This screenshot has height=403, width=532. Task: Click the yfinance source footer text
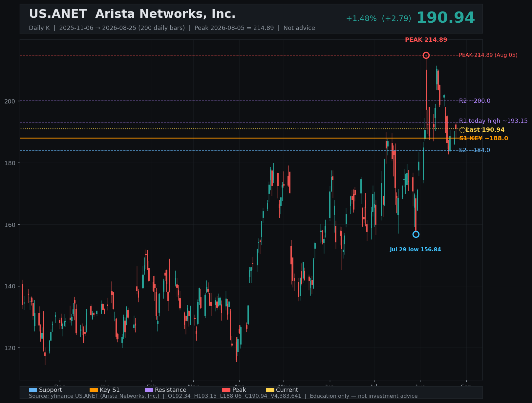click(223, 396)
